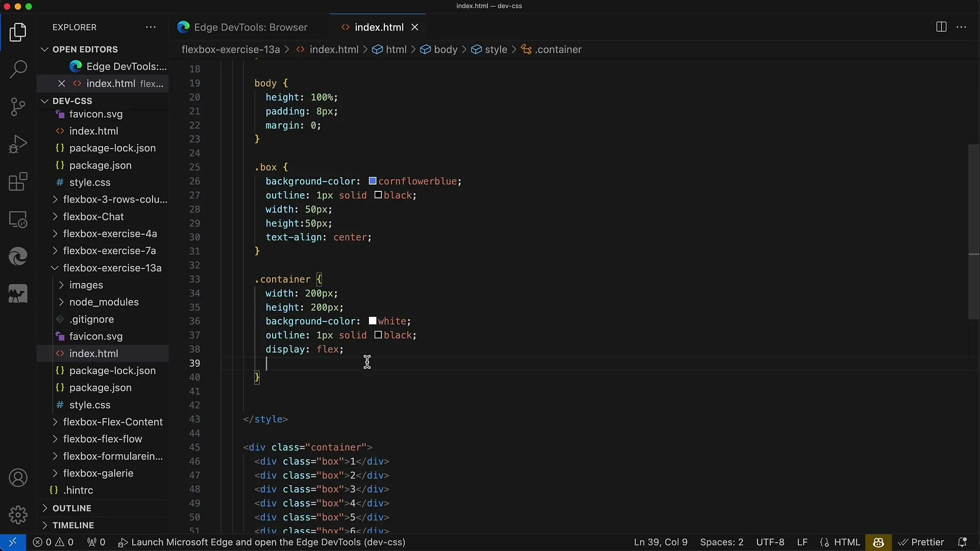Select the index.html editor tab
The width and height of the screenshot is (980, 551).
pos(379,27)
